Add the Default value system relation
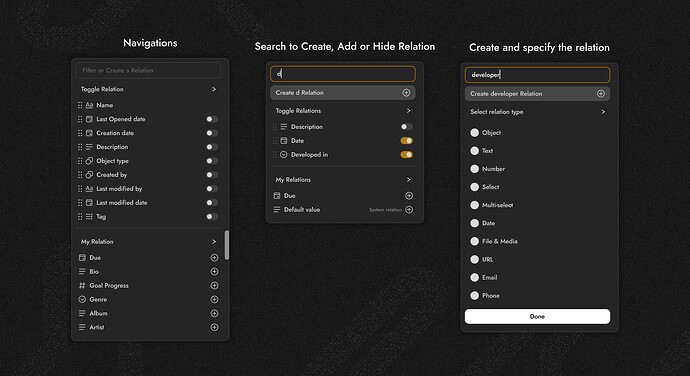690x376 pixels. coord(409,210)
